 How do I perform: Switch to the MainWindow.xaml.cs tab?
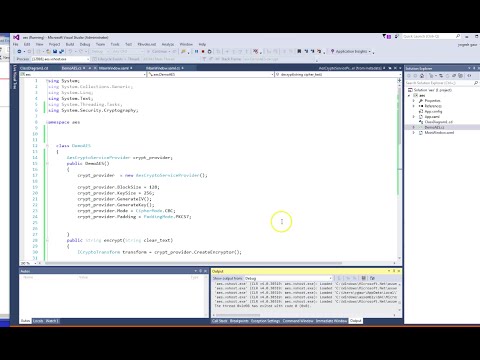[x=163, y=68]
